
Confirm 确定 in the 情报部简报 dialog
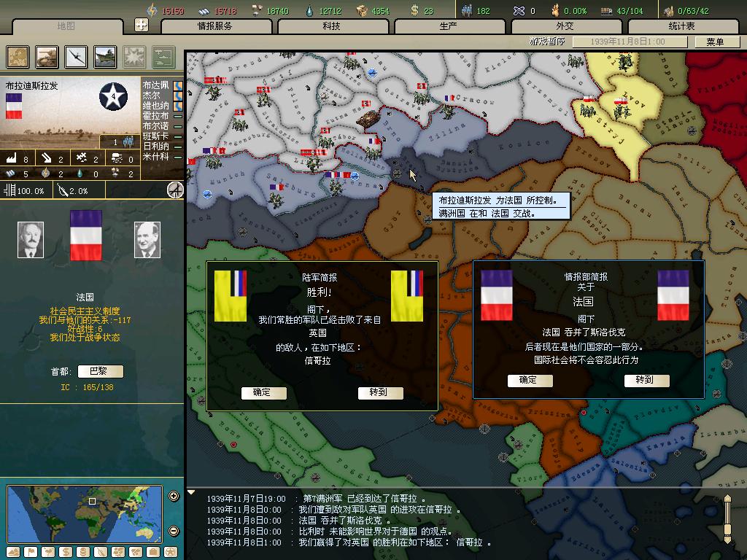(x=530, y=380)
